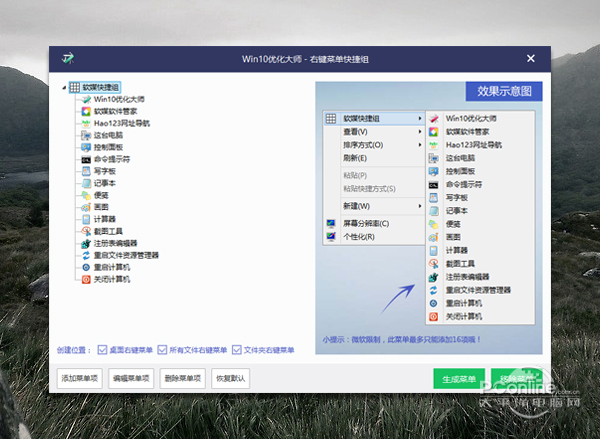Image resolution: width=600 pixels, height=439 pixels.
Task: Choose 刷新(E) in the preview context menu
Action: (355, 158)
